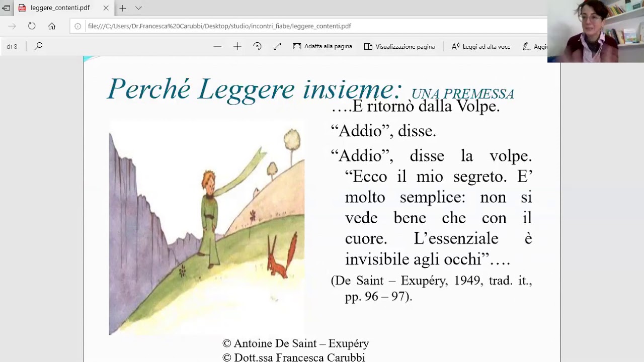View site info icon in address bar
This screenshot has width=644, height=362.
[x=77, y=26]
